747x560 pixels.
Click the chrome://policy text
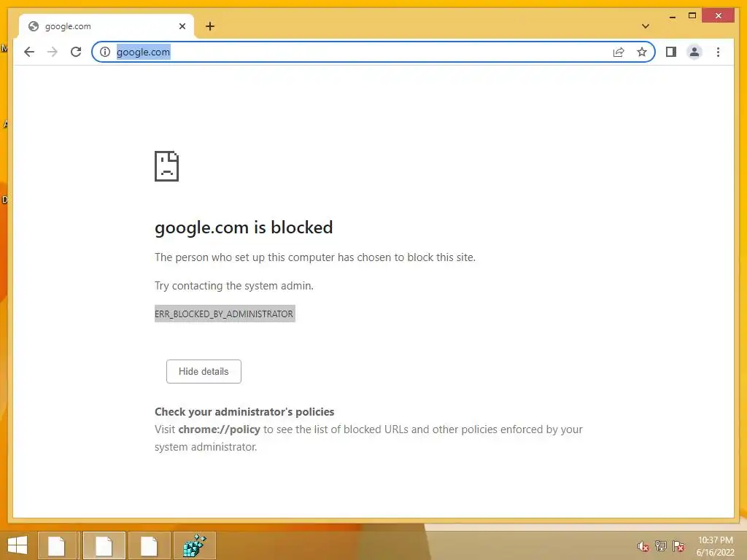coord(219,429)
